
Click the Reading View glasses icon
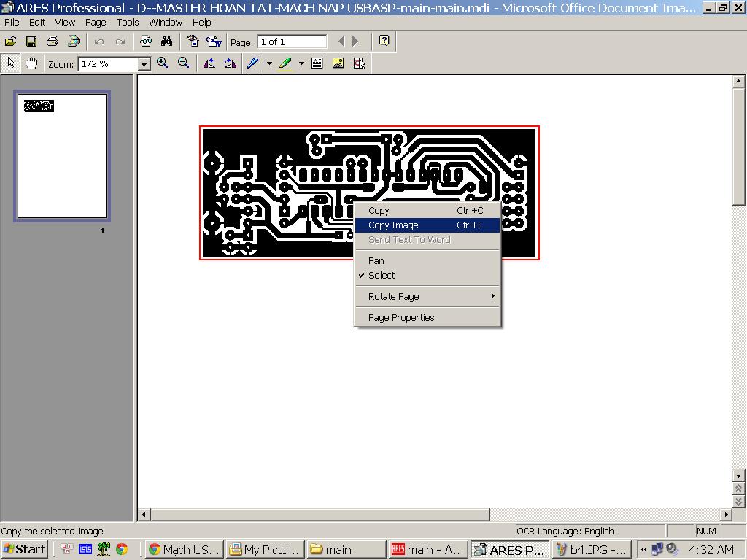146,42
